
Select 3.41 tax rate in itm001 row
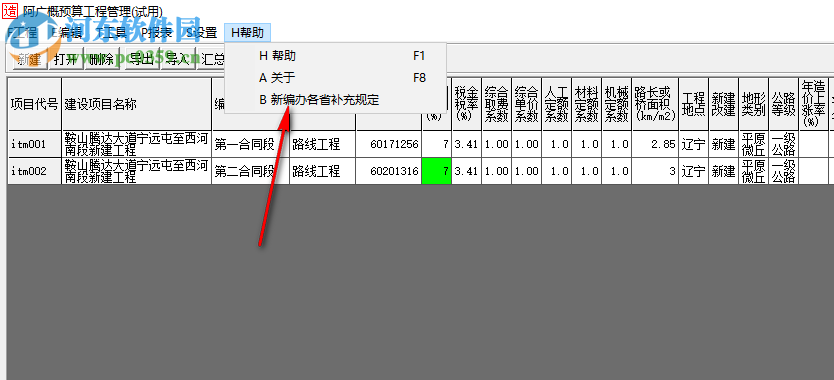[467, 144]
